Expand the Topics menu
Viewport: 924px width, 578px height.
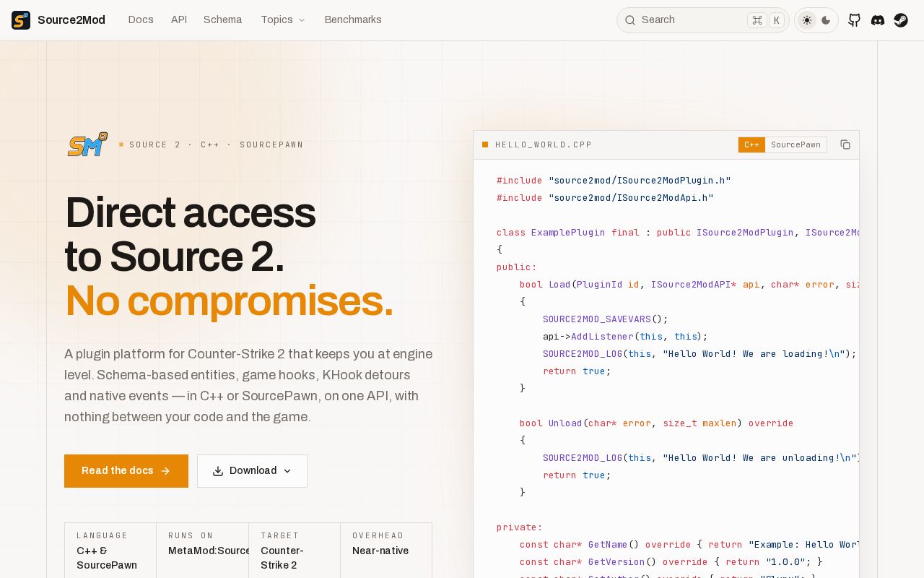coord(283,20)
